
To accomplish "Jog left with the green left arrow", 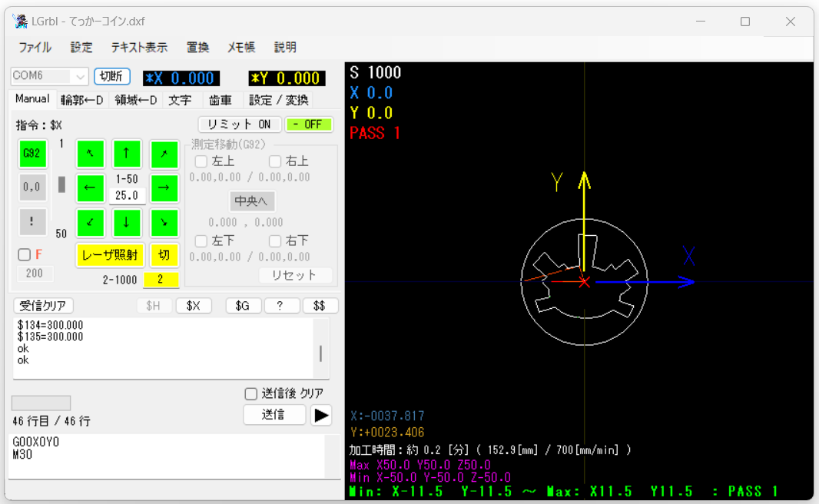I will coord(91,187).
